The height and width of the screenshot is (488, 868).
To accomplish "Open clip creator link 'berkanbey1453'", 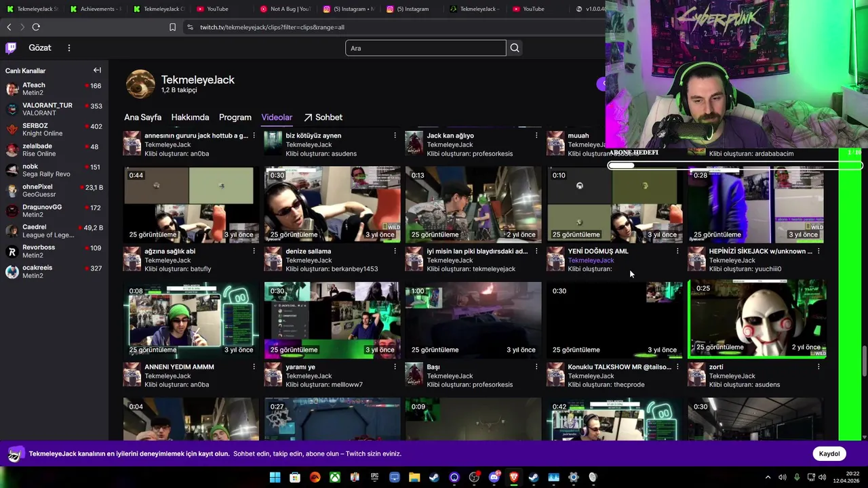I will (x=355, y=269).
